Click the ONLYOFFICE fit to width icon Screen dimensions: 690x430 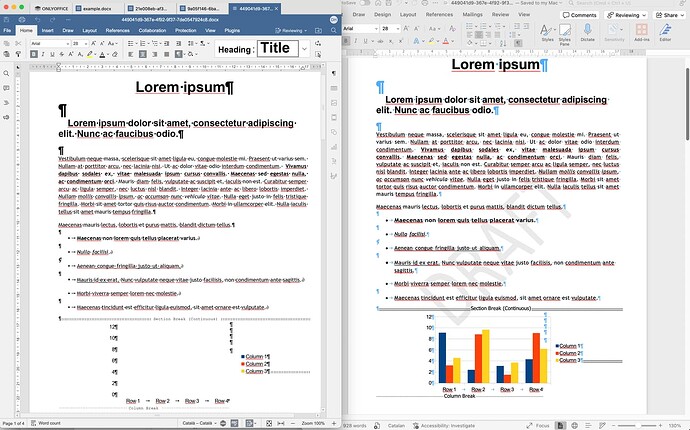[281, 423]
